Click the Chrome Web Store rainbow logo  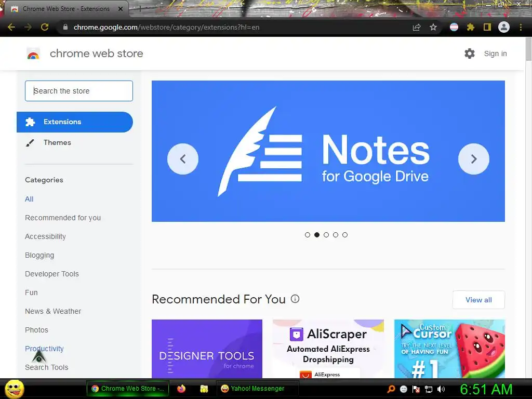click(x=33, y=54)
